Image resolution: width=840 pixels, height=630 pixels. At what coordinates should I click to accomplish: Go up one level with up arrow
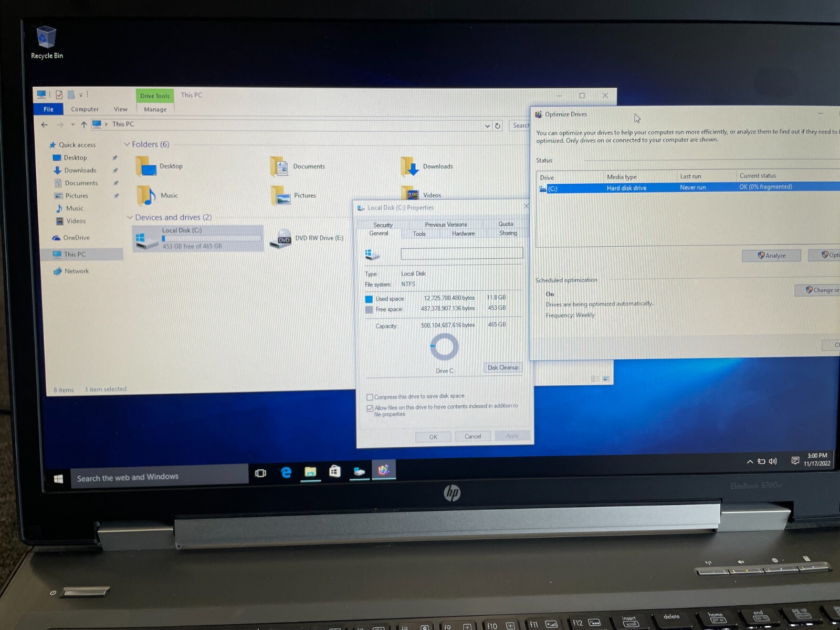click(x=83, y=124)
